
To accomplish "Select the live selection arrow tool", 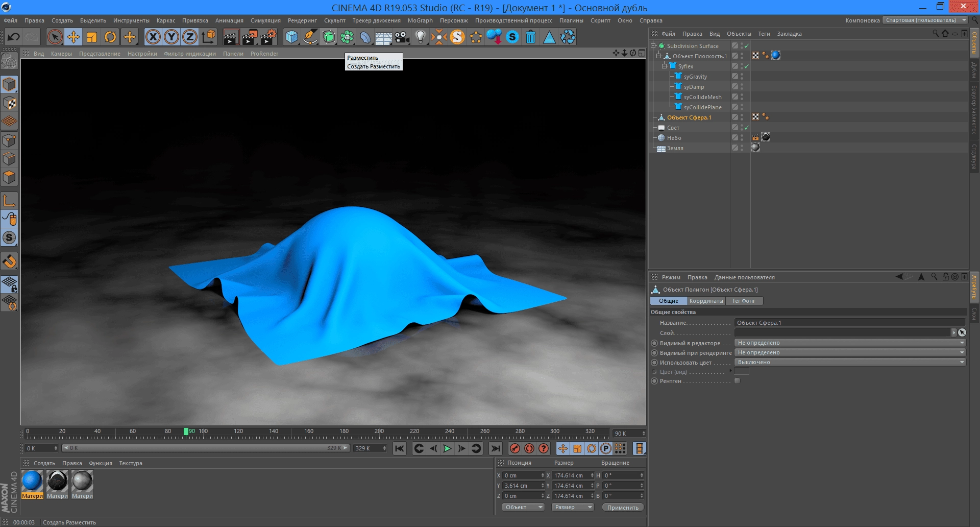I will pos(55,37).
